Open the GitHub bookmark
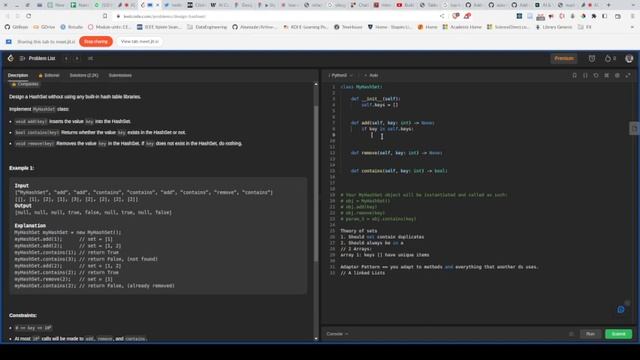Screen dimensions: 640x360 coord(16,27)
